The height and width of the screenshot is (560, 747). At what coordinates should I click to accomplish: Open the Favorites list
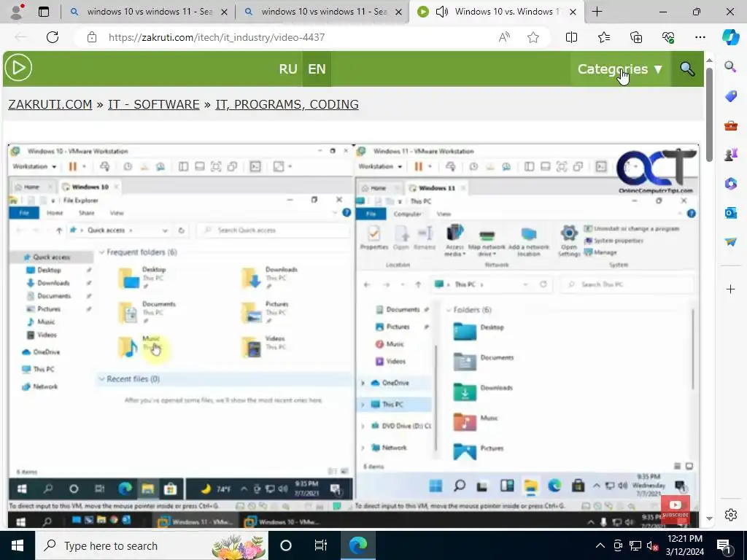click(x=603, y=37)
